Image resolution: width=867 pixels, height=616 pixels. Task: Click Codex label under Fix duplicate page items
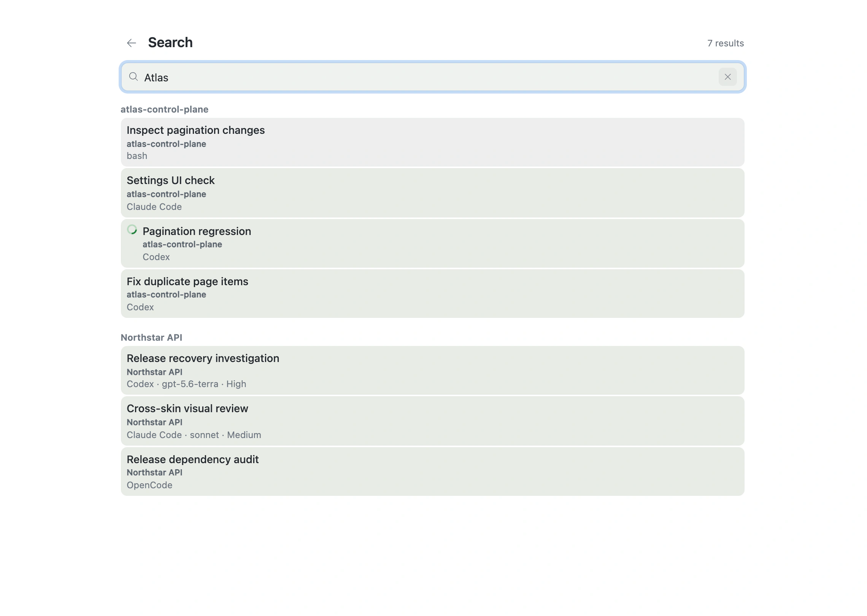[140, 307]
